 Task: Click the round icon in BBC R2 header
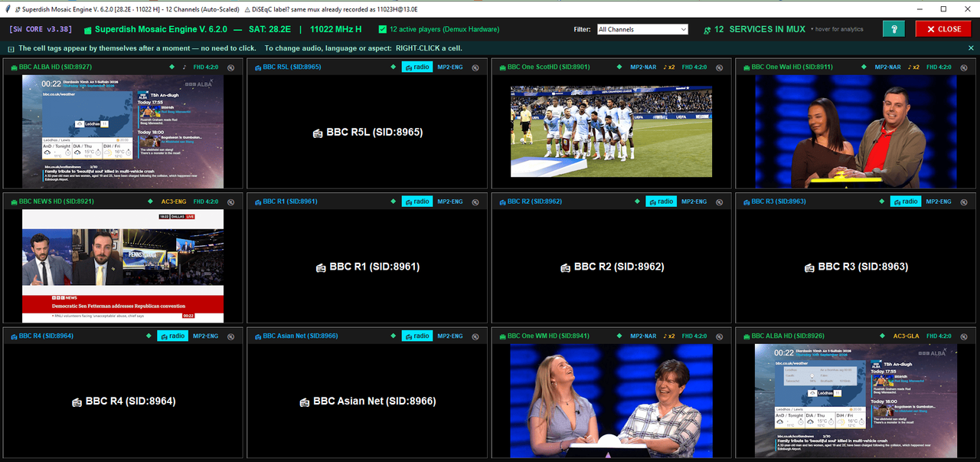tap(719, 202)
